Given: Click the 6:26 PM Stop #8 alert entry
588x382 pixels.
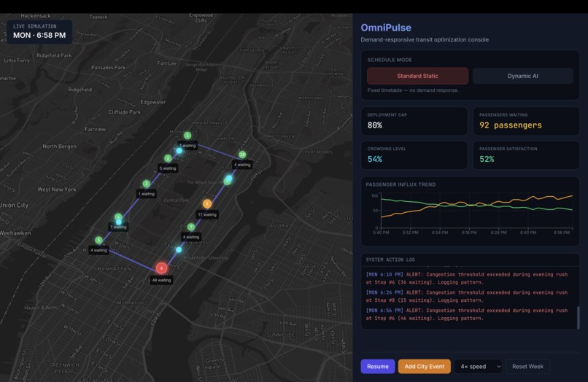Looking at the screenshot, I should (466, 296).
